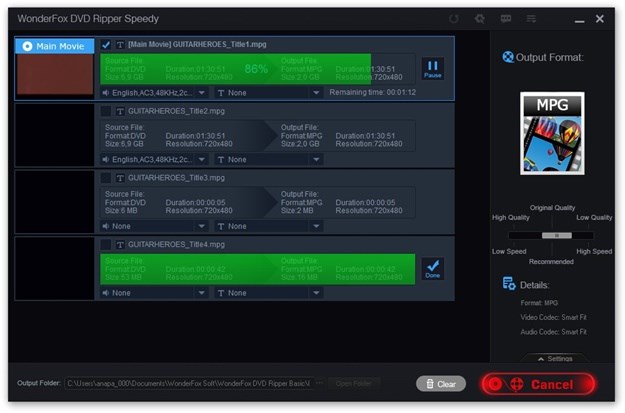Click the GUITARHEROES_Title3.mpg file name
The width and height of the screenshot is (625, 413).
click(x=176, y=178)
